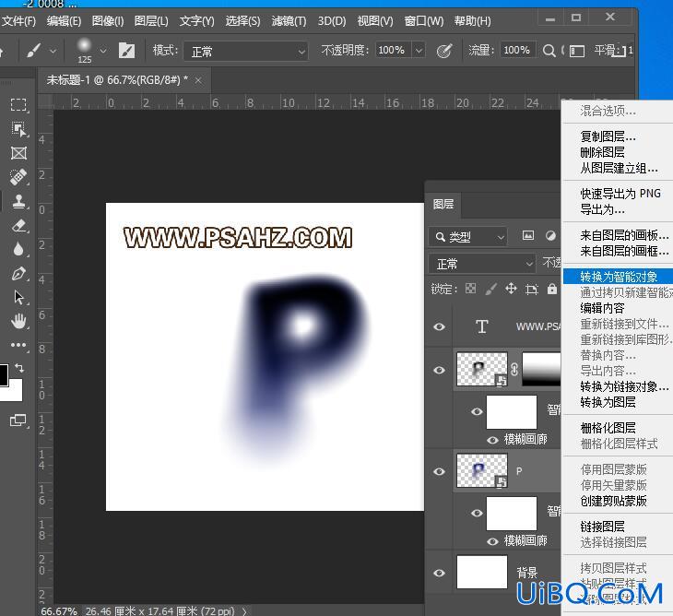Click the lock all padlock icon
Screen dimensions: 673x616
552,289
